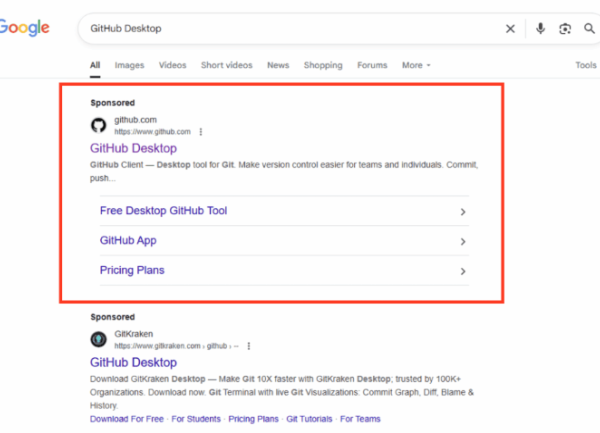Click the Google logo
The width and height of the screenshot is (600, 433).
pyautogui.click(x=24, y=28)
